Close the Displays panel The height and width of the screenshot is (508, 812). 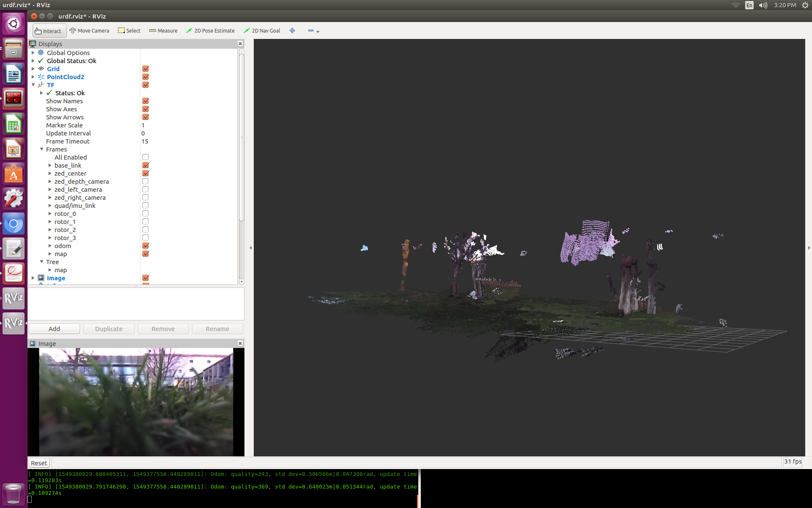pyautogui.click(x=240, y=44)
